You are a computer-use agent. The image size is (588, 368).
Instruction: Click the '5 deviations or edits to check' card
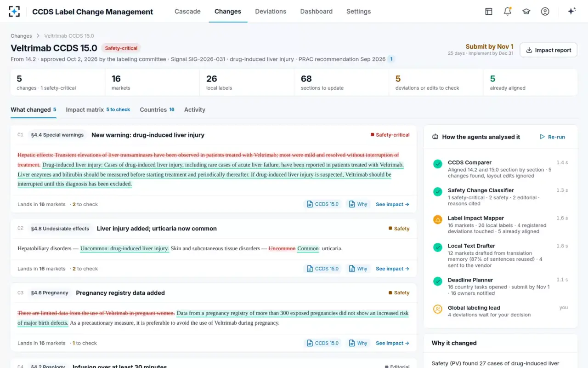[436, 82]
